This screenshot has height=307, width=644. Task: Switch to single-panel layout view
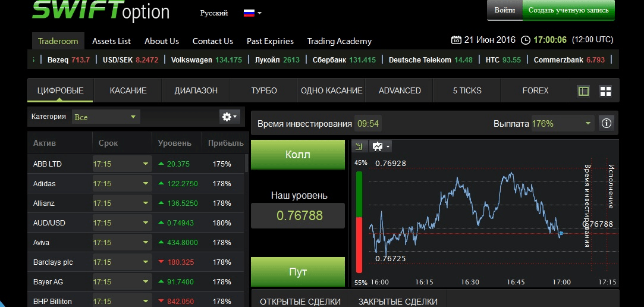tap(583, 91)
